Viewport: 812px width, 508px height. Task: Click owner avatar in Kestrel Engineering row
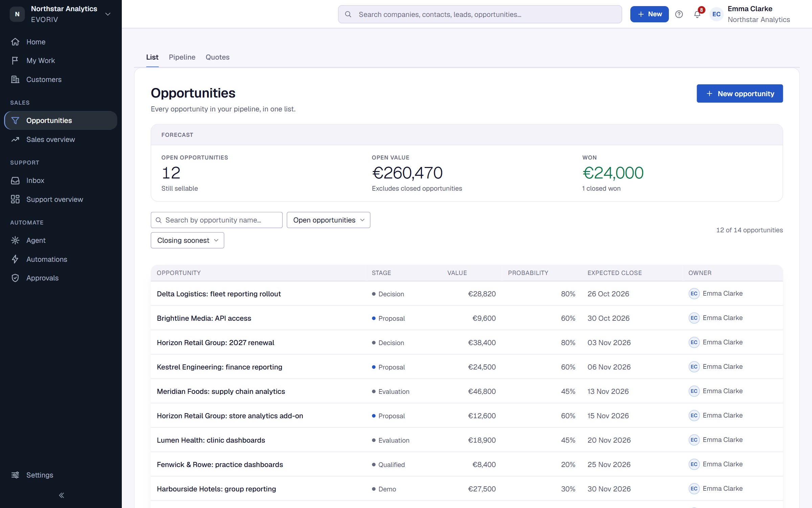(x=694, y=367)
